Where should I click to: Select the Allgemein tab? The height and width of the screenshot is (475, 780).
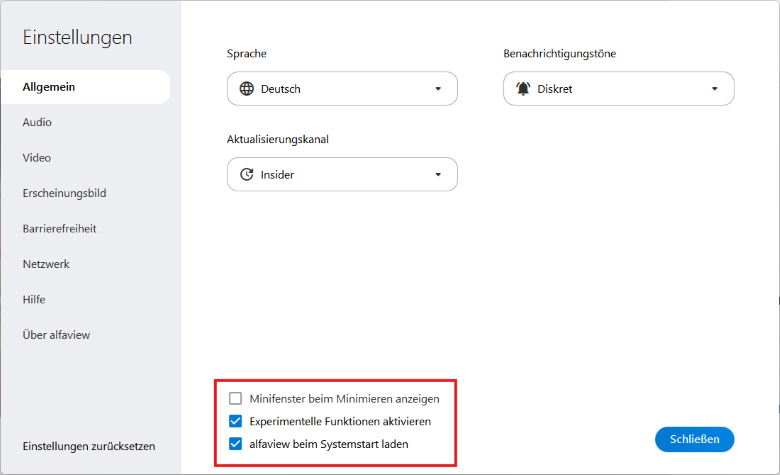49,87
